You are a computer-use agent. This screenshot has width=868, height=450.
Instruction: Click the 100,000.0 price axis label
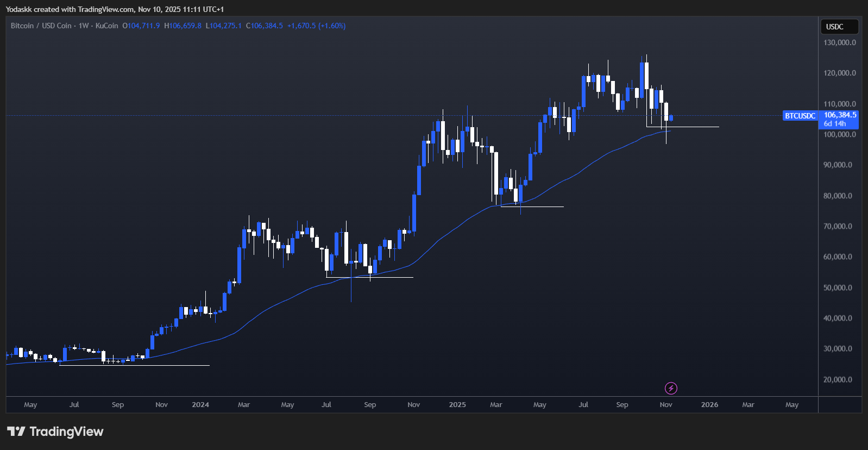[839, 134]
